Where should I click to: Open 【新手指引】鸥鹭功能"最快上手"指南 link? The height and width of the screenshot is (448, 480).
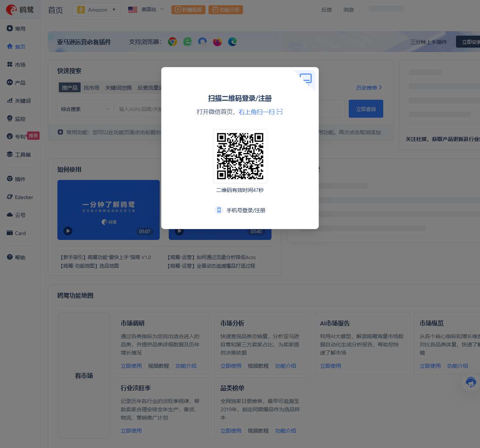(x=105, y=257)
